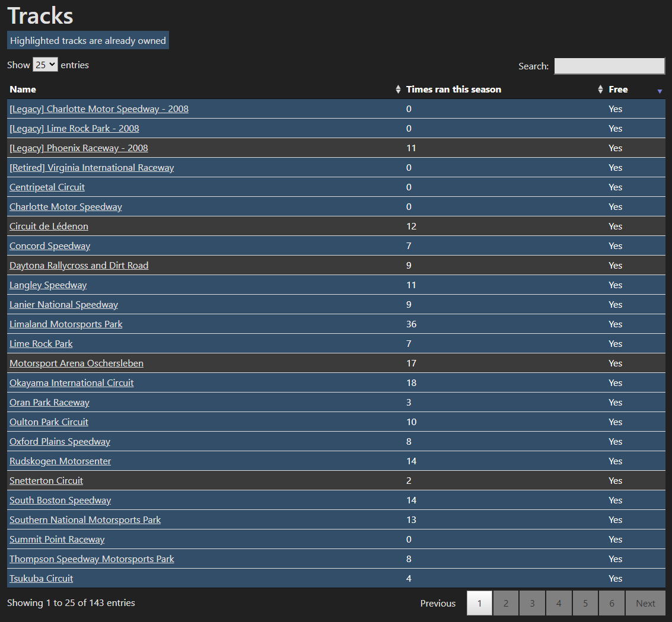Open Southern National Motorsports Park link
Viewport: 672px width, 622px height.
[85, 519]
